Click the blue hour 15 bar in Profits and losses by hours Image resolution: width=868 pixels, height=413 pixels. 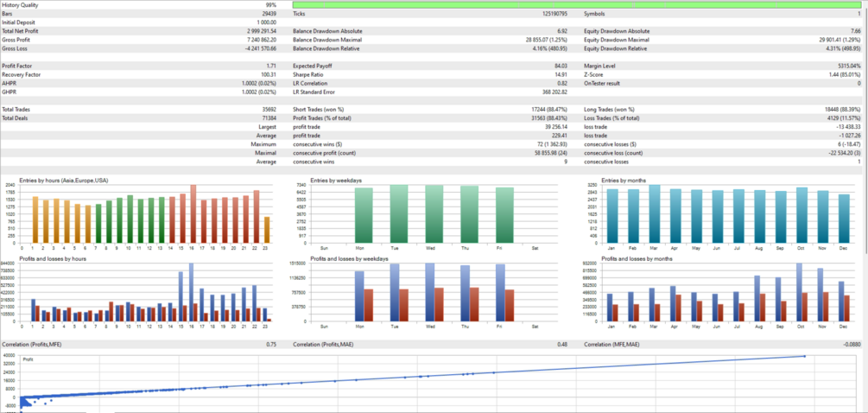point(181,296)
